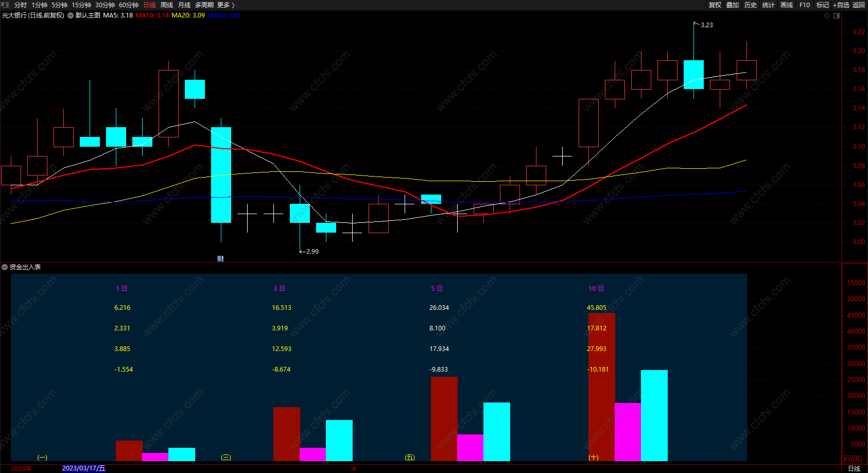Click the 复权 button
Image resolution: width=868 pixels, height=473 pixels.
coord(715,5)
